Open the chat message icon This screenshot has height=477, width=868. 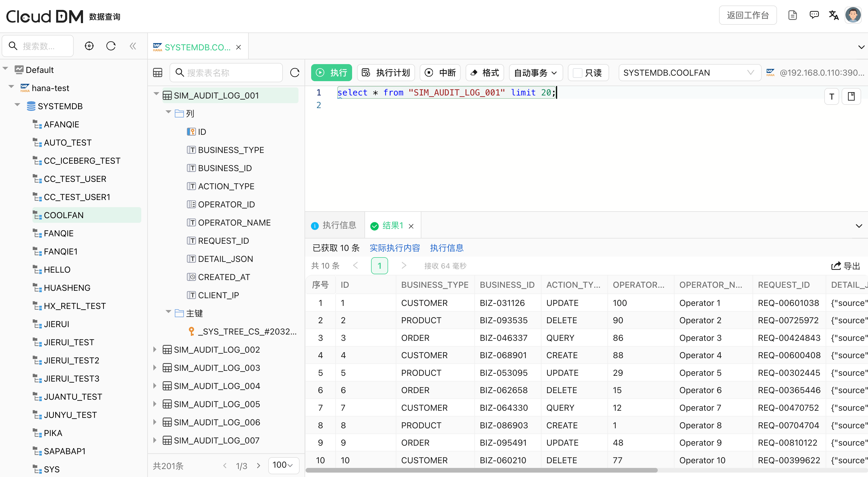(x=814, y=15)
